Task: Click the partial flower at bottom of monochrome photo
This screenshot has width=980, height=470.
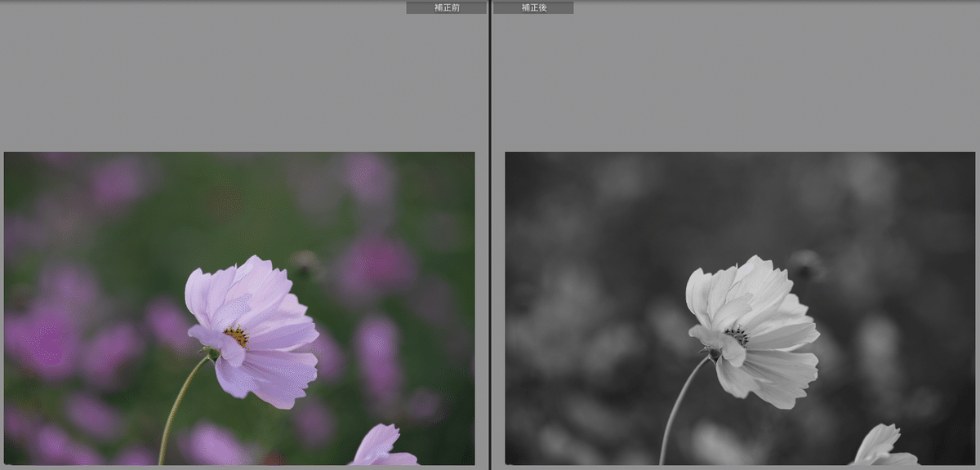Action: pos(880,446)
